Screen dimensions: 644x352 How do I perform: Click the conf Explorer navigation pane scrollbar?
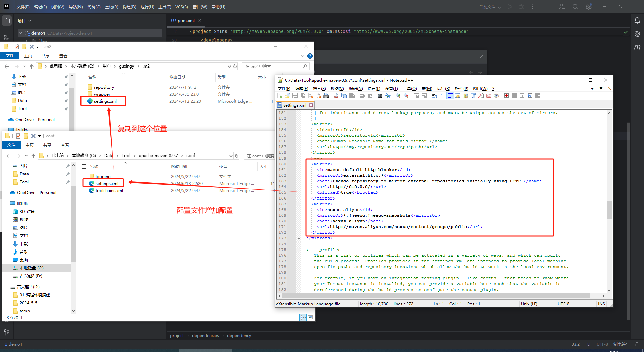(x=74, y=223)
